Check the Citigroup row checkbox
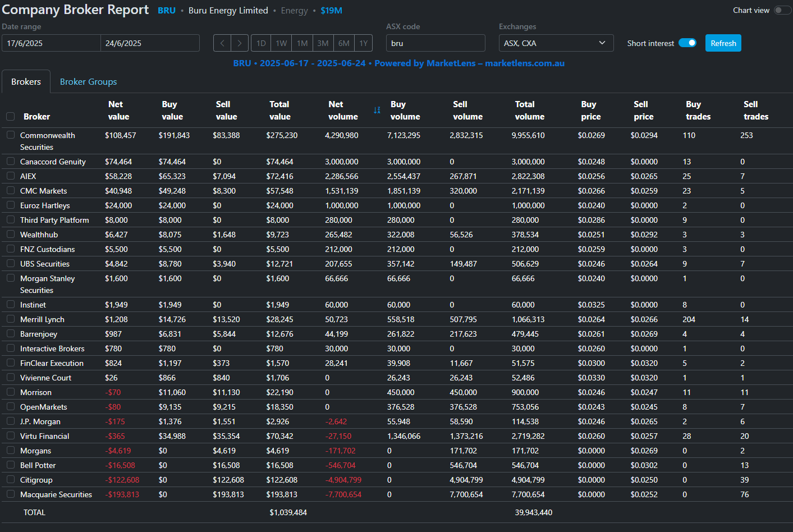 (x=11, y=479)
